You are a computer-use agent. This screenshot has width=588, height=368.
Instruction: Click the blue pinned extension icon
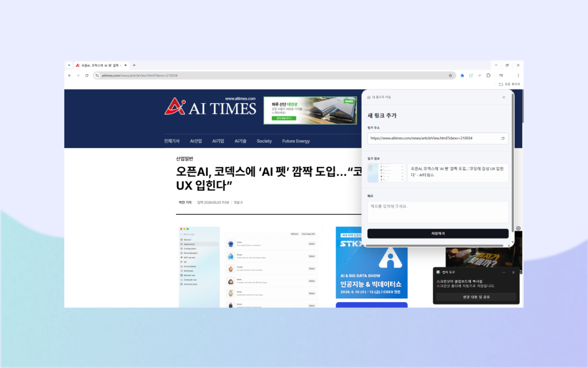[x=462, y=76]
